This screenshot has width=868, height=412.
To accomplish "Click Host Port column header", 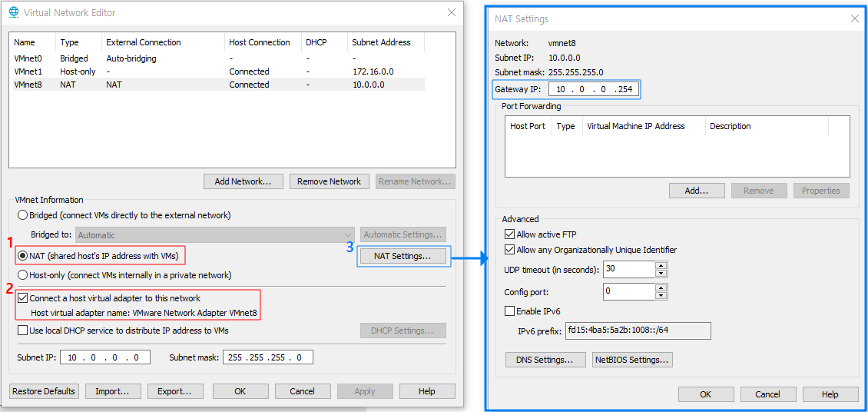I will tap(528, 126).
